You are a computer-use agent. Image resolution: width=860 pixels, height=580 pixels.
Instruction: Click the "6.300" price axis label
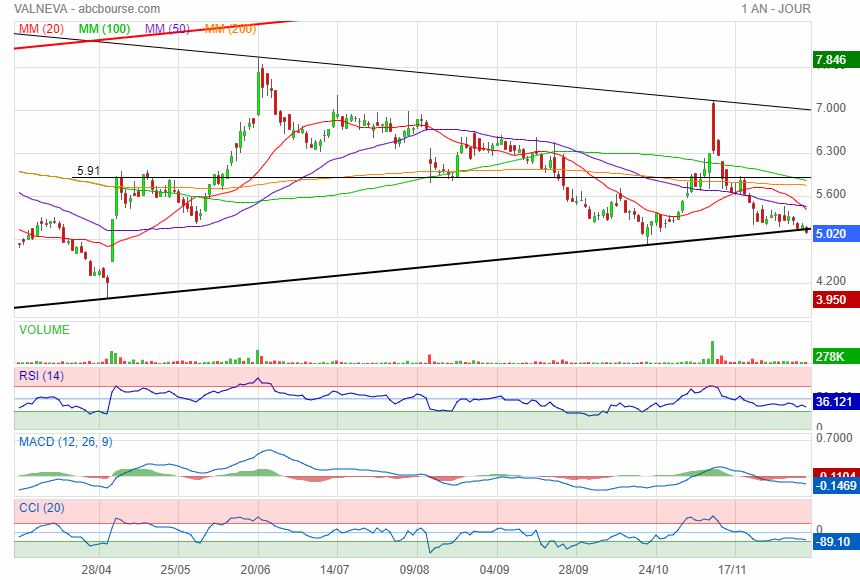(x=831, y=151)
